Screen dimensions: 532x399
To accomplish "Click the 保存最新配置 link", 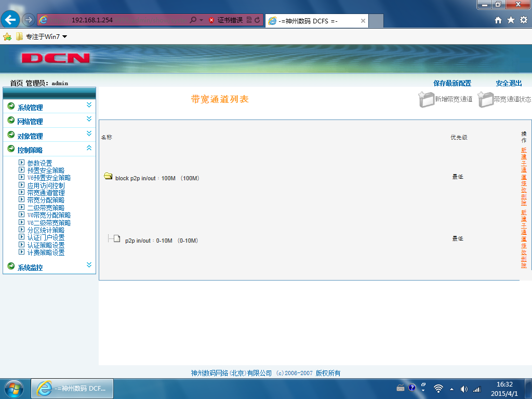I will click(453, 83).
